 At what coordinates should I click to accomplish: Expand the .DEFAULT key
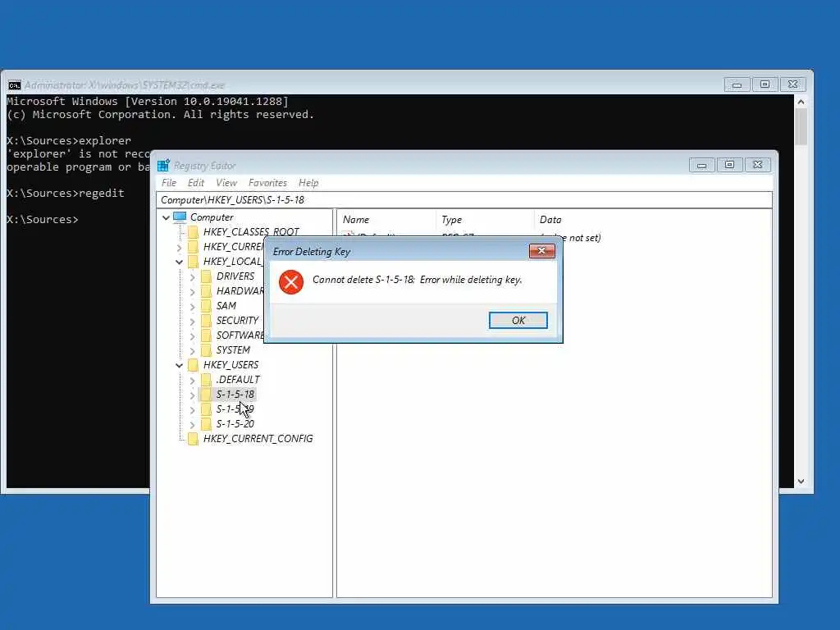192,381
